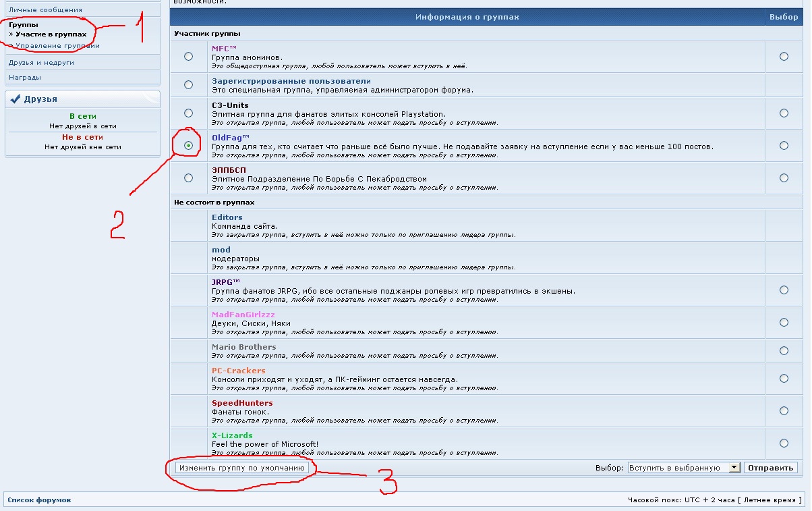The height and width of the screenshot is (511, 812).
Task: Click the 'Список форумов' link
Action: pos(39,500)
